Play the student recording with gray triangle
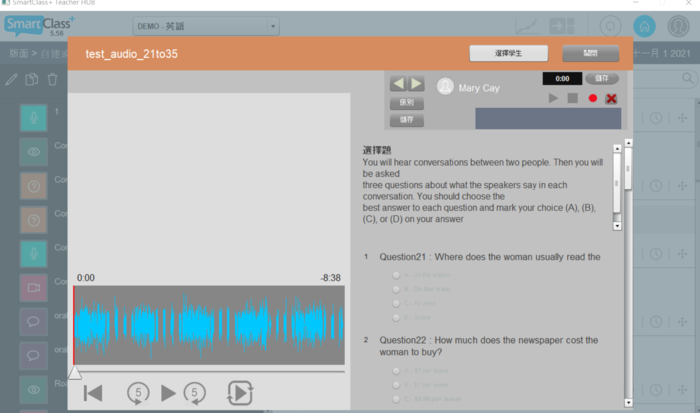 click(x=553, y=98)
